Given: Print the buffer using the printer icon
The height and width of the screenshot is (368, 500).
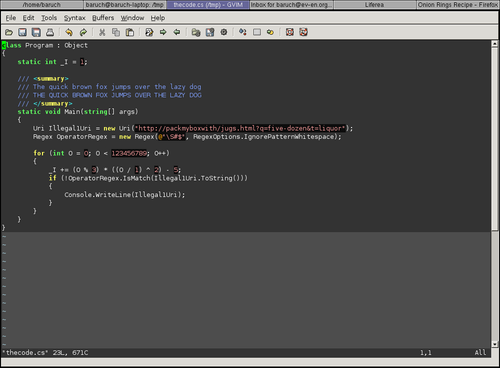Looking at the screenshot, I should click(50, 32).
